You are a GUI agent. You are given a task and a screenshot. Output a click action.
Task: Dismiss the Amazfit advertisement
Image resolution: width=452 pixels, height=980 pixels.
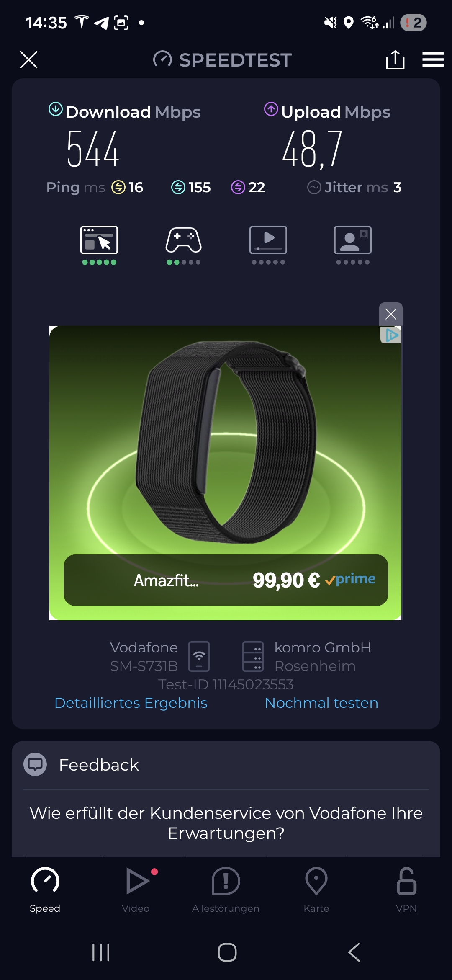click(390, 314)
